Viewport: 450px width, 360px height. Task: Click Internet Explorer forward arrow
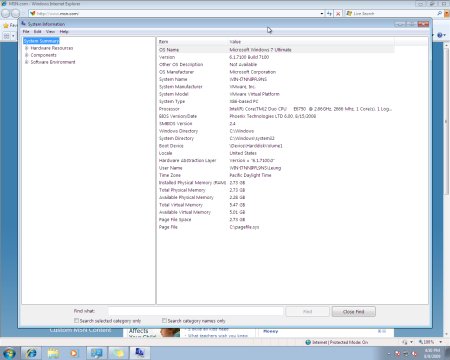pyautogui.click(x=16, y=13)
